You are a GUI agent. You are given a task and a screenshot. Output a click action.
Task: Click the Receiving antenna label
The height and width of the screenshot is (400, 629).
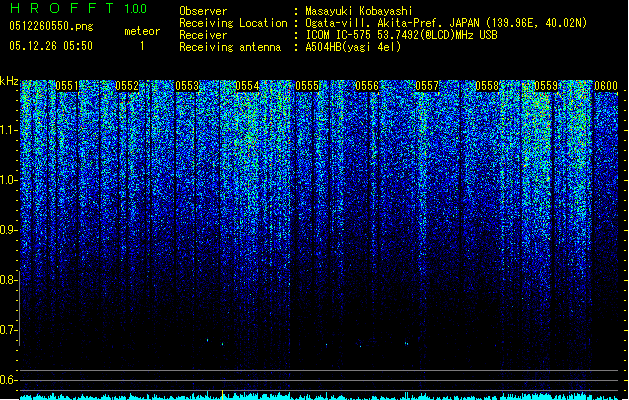coord(230,47)
